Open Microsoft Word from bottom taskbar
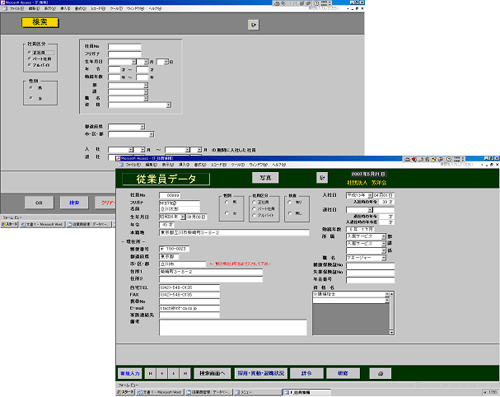This screenshot has height=397, width=500. pyautogui.click(x=160, y=392)
